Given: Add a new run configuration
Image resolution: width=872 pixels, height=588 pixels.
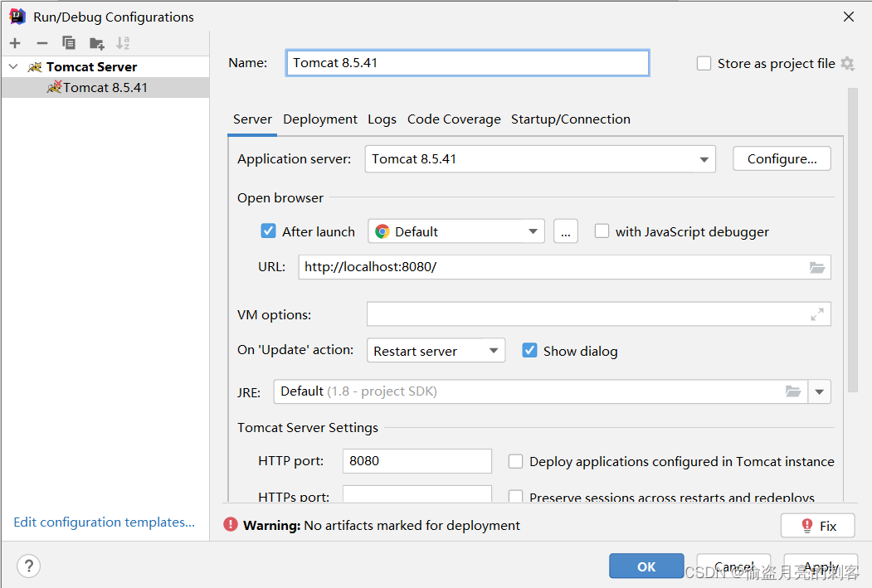Looking at the screenshot, I should (x=15, y=42).
